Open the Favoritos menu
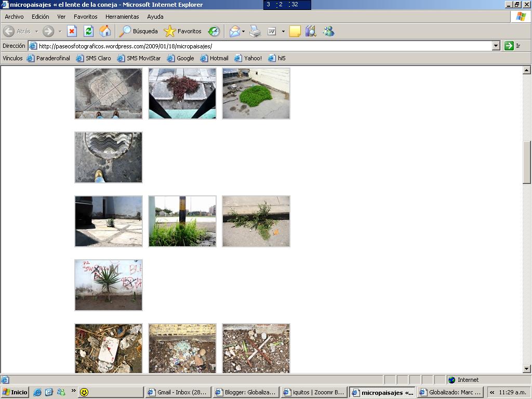 tap(86, 17)
